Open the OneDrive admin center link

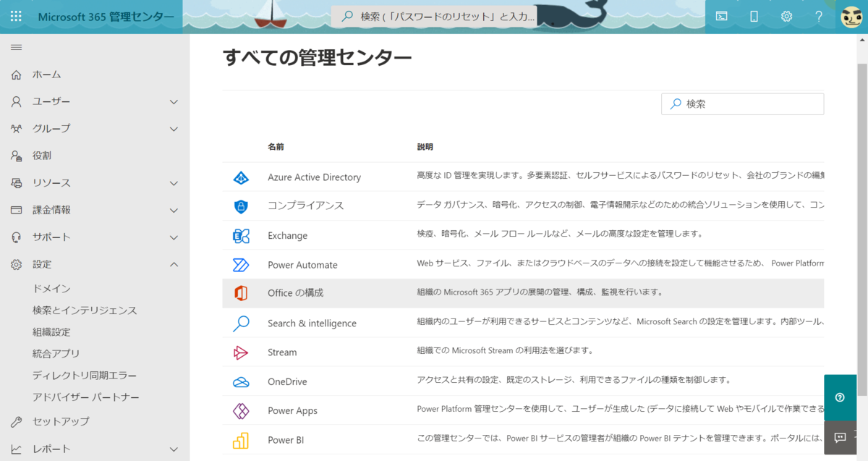click(x=287, y=381)
